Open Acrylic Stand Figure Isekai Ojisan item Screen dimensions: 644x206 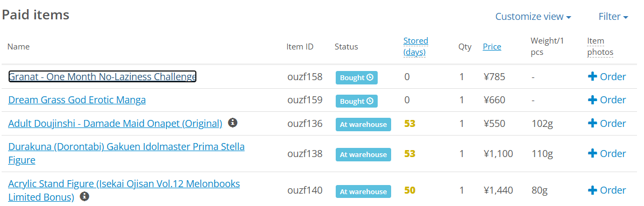pos(124,190)
